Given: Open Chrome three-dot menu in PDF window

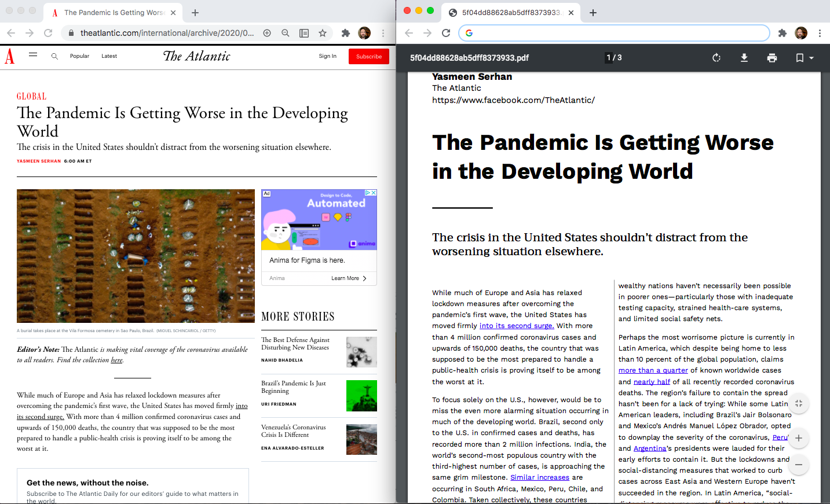Looking at the screenshot, I should point(820,33).
